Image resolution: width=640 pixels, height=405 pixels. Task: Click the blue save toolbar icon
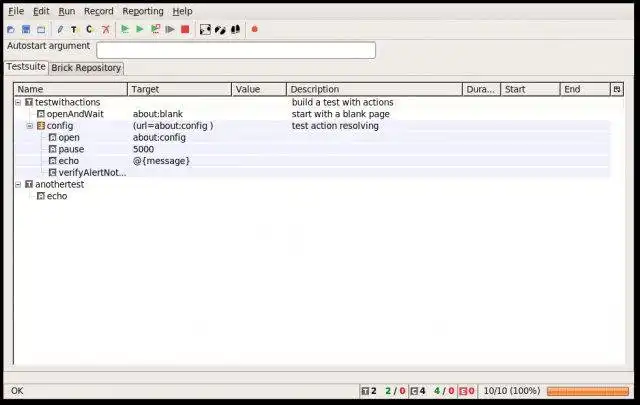click(x=26, y=29)
